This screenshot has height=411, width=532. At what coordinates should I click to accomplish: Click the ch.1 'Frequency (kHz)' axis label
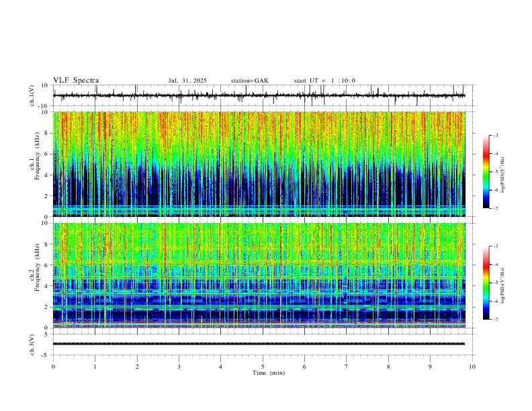click(38, 156)
